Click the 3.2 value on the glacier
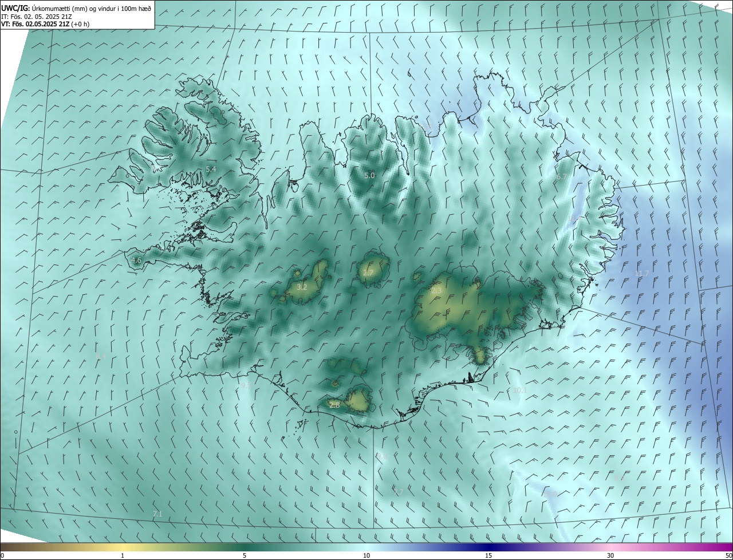The image size is (733, 560). 302,287
